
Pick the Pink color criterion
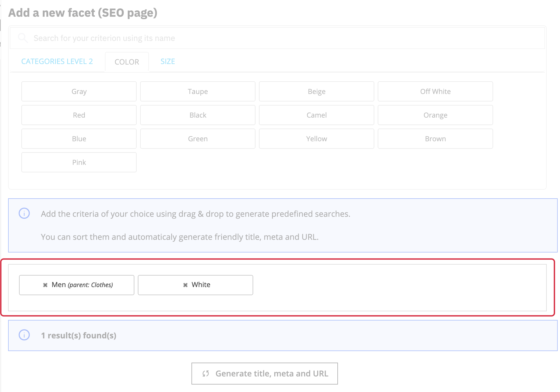point(79,162)
